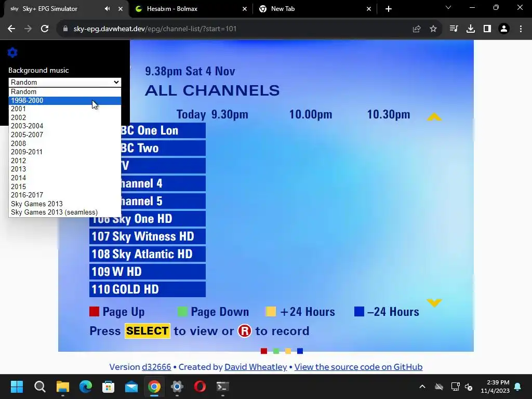Open the David Wheatley link

(256, 367)
